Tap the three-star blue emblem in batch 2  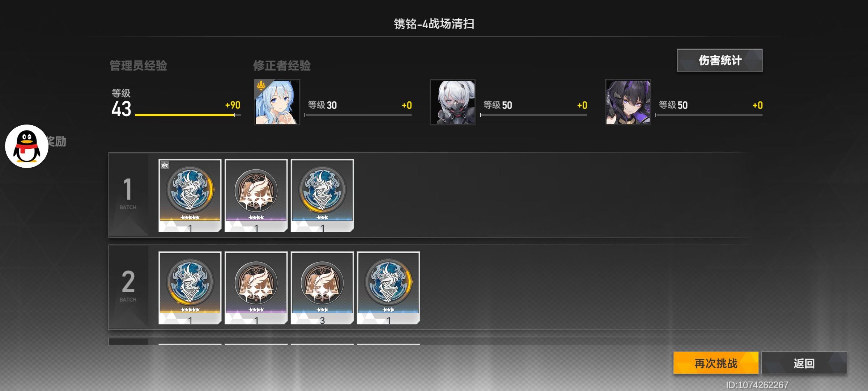tap(388, 288)
